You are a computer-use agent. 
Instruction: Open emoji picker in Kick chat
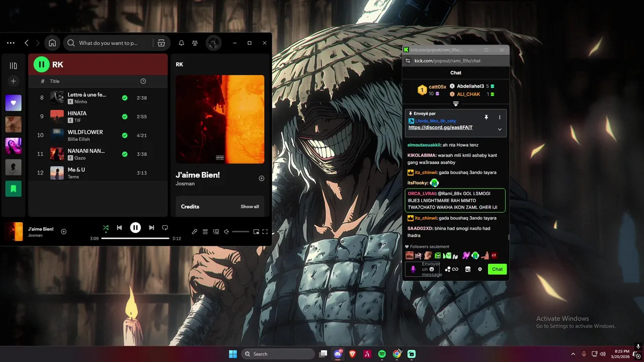(432, 269)
